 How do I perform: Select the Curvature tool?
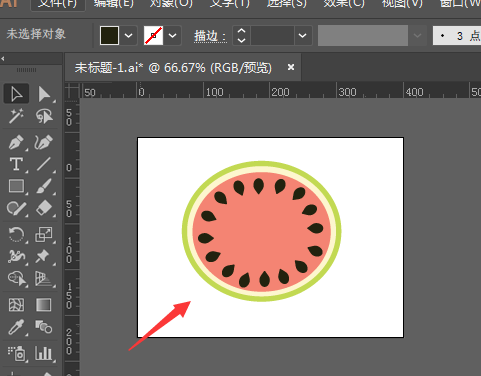pos(44,142)
